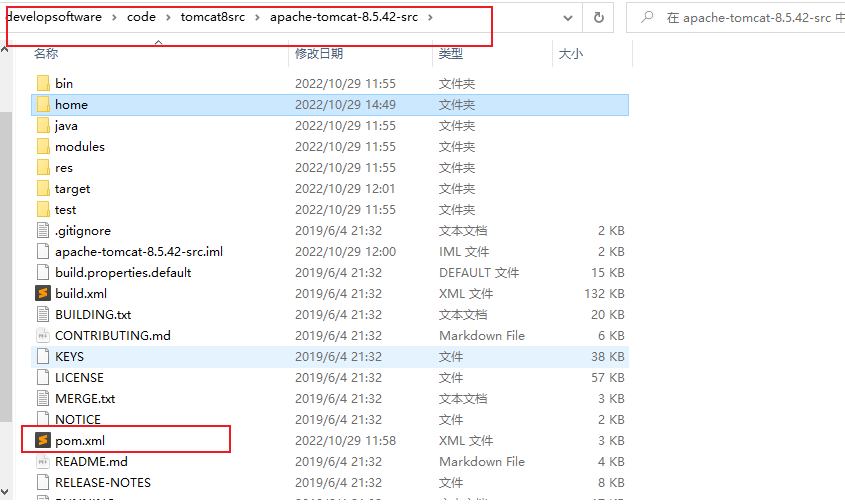Click the build.xml Sublime icon
Viewport: 845px width, 504px height.
pos(43,293)
